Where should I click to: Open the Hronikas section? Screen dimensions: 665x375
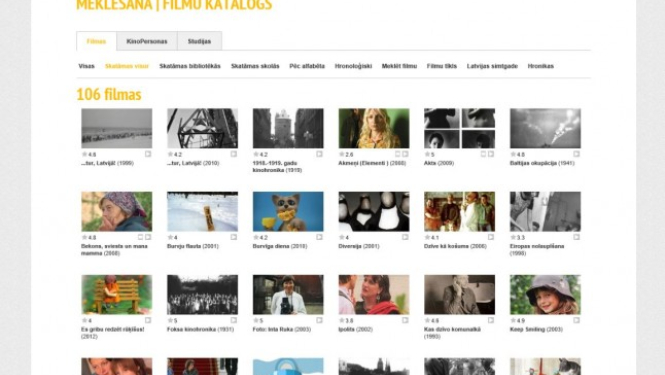(x=541, y=66)
